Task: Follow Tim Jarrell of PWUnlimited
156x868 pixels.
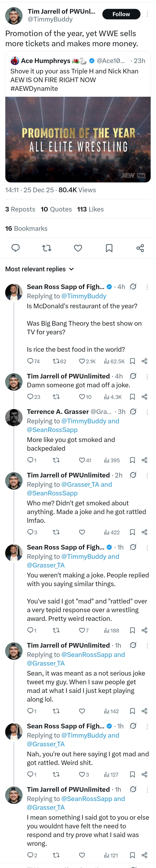Action: click(x=121, y=14)
